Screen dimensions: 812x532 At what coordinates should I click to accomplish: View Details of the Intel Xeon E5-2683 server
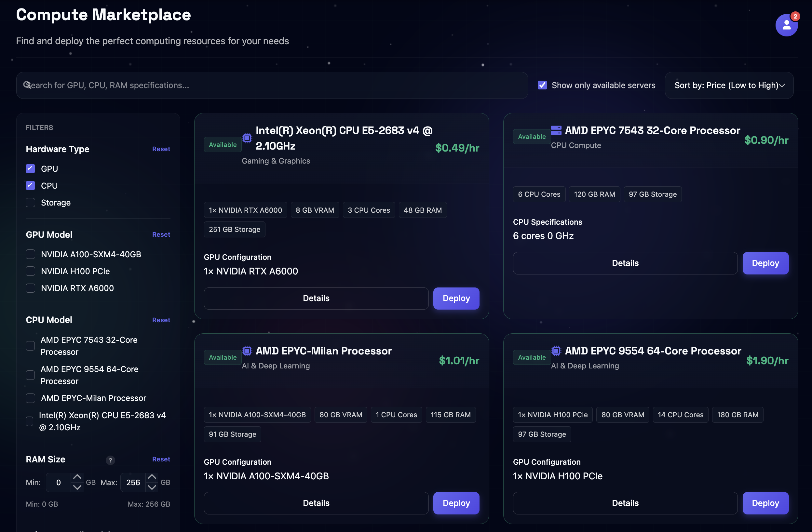(x=316, y=298)
